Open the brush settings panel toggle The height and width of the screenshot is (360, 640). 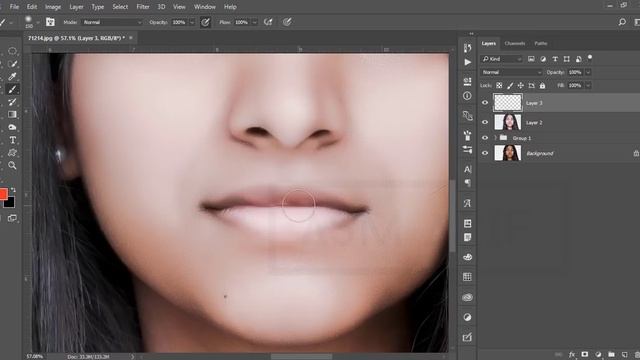[x=50, y=22]
